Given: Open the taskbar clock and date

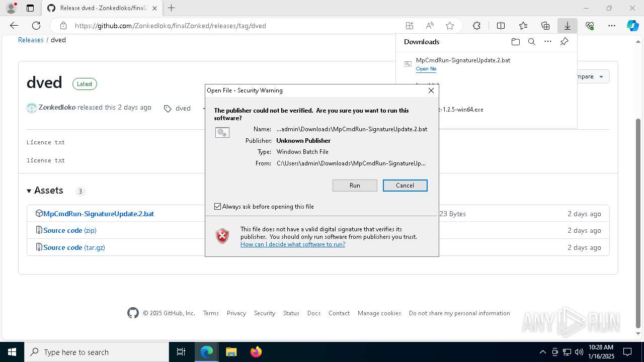Looking at the screenshot, I should 600,352.
